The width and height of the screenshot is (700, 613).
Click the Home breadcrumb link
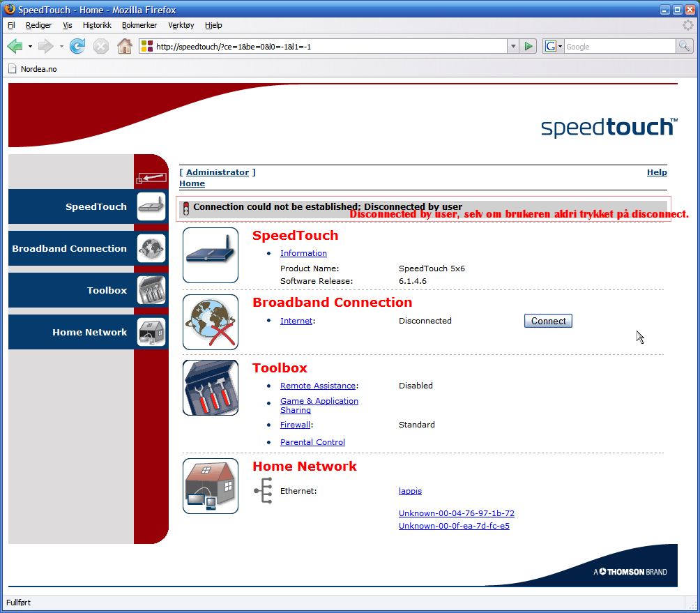[192, 183]
